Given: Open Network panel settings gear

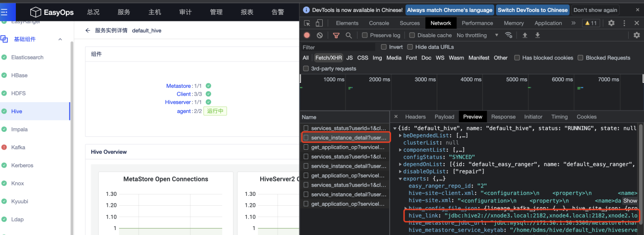Looking at the screenshot, I should [637, 35].
